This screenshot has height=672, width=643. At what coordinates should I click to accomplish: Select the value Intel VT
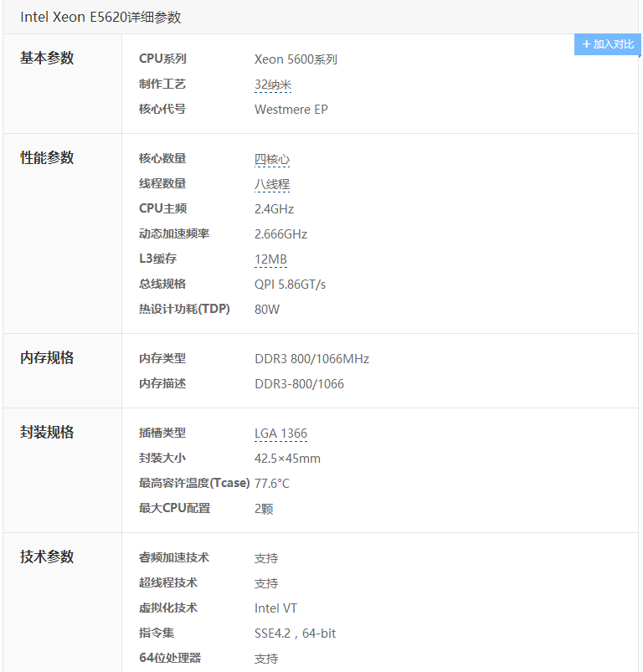[275, 608]
